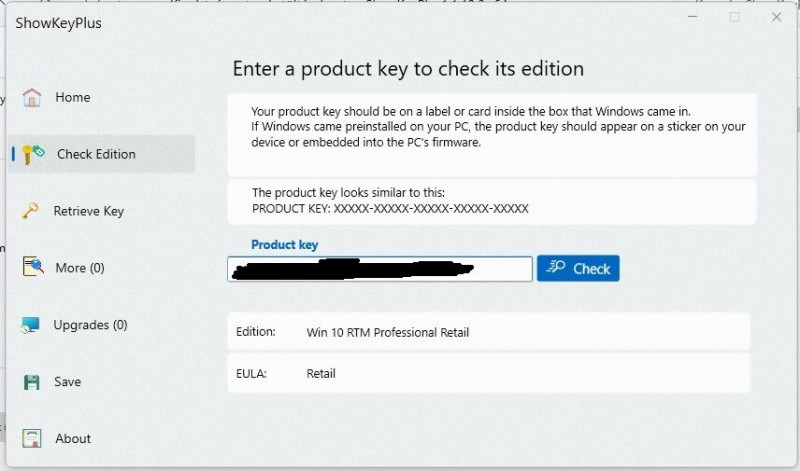Click the Home house icon
The image size is (800, 471).
click(32, 97)
